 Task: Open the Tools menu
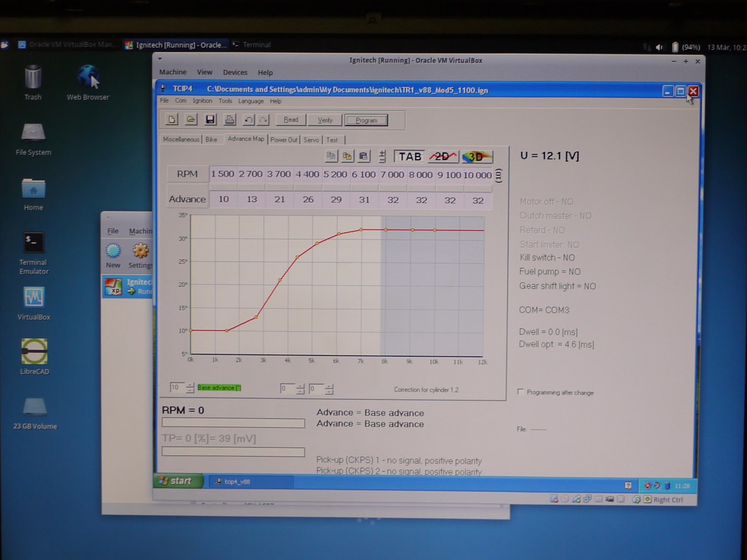click(225, 101)
